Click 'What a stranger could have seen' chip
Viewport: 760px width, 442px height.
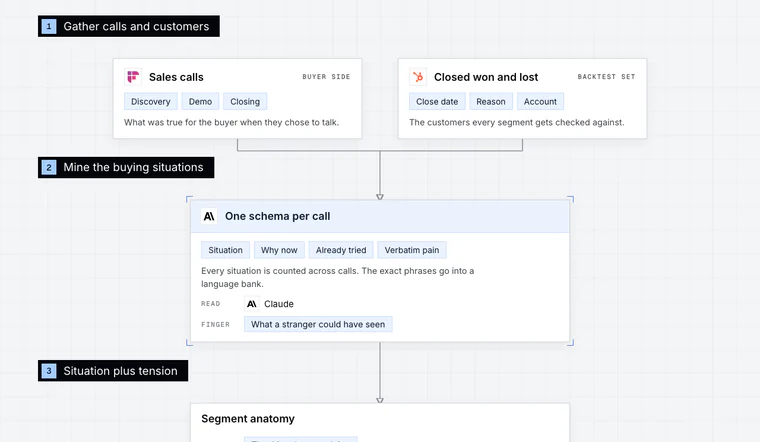[318, 324]
